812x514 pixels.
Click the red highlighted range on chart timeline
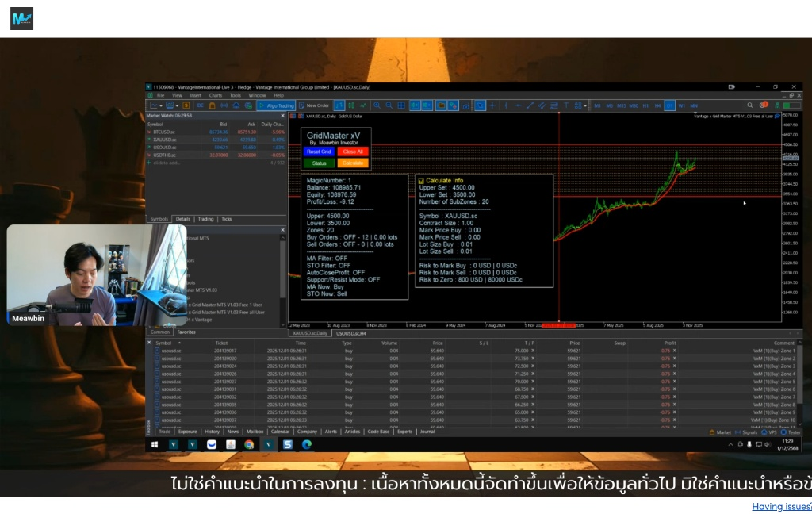[x=561, y=325]
